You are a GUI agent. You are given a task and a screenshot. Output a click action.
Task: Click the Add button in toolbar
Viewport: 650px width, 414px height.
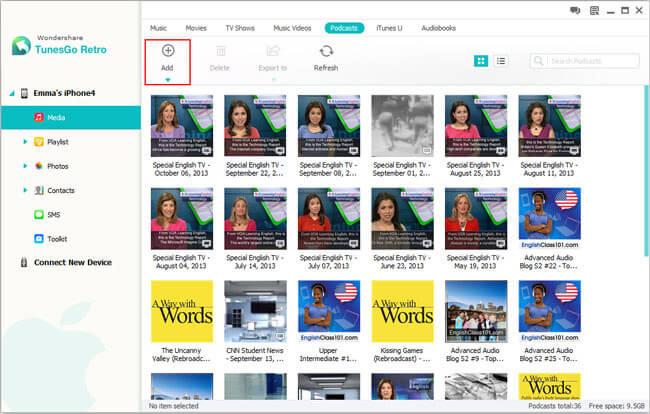click(x=167, y=56)
